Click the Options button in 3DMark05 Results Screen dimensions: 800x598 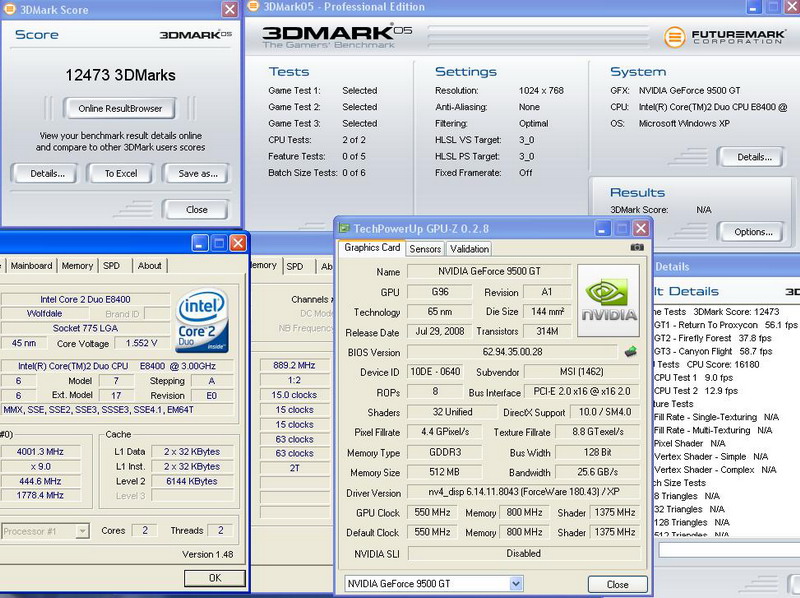753,232
